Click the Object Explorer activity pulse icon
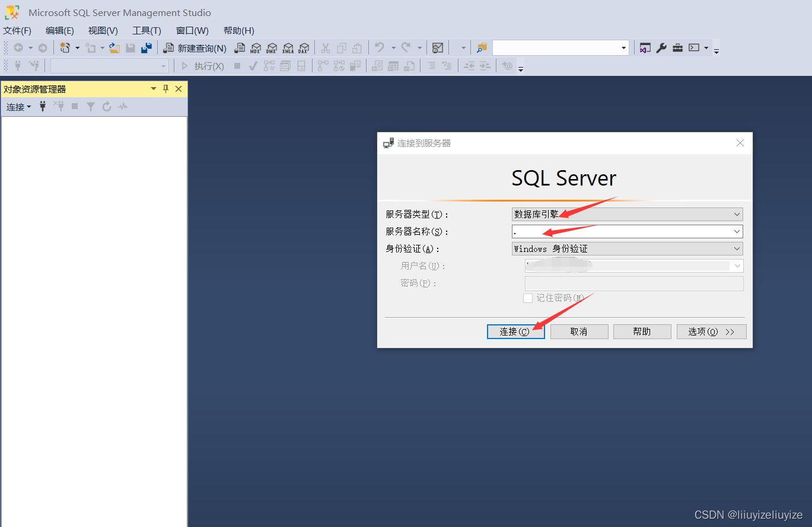The image size is (812, 527). (x=123, y=107)
